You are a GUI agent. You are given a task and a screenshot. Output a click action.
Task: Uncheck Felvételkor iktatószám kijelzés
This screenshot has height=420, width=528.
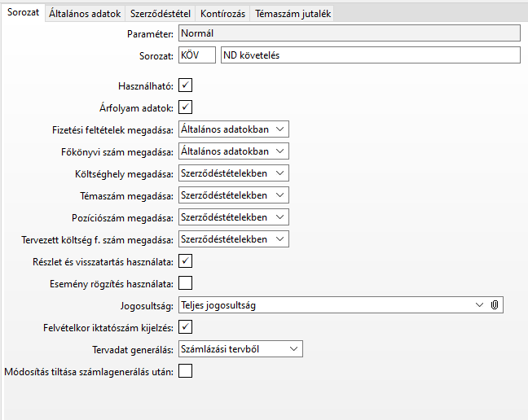(186, 327)
